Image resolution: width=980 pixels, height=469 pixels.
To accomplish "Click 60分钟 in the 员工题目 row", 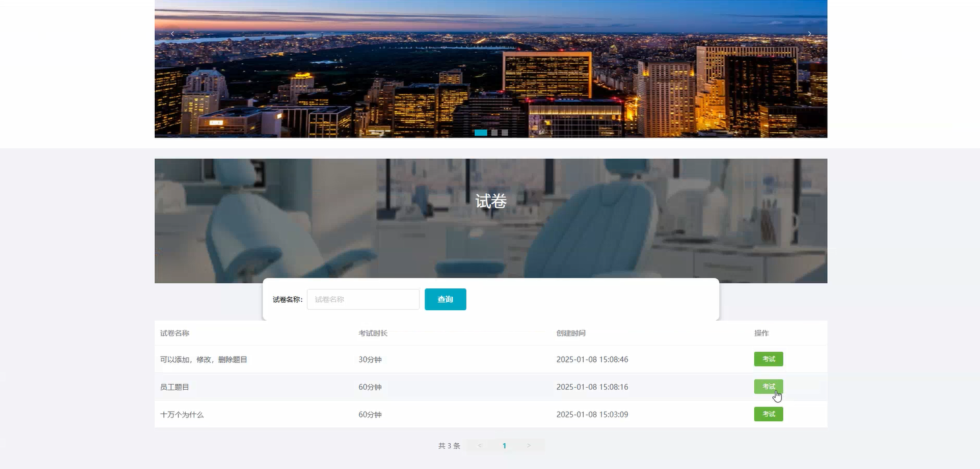I will [x=370, y=387].
